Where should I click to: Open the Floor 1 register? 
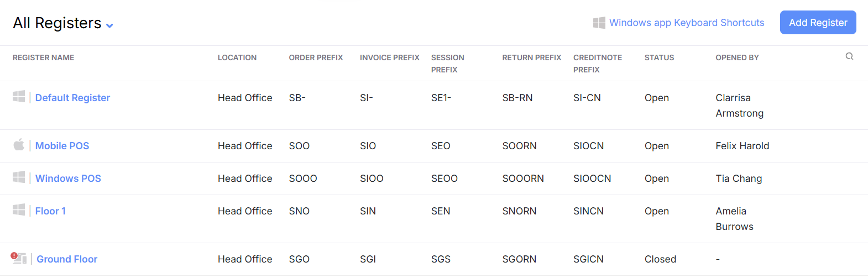[x=50, y=211]
